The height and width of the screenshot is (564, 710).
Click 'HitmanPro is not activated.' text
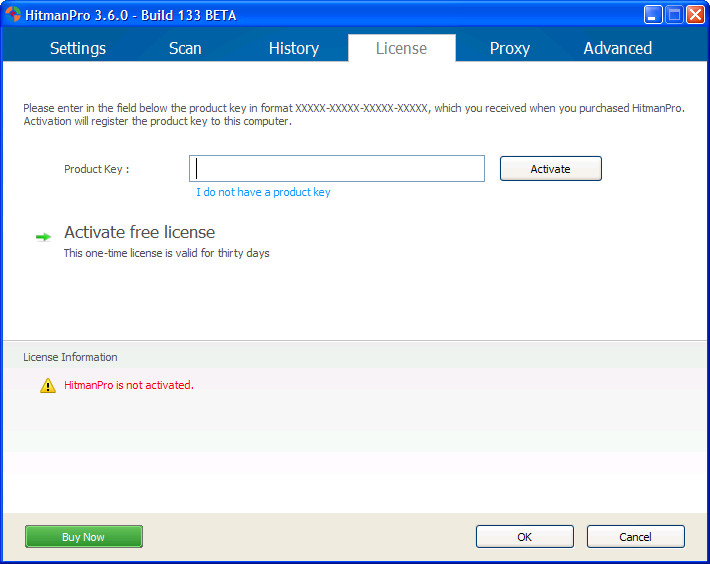(x=129, y=385)
